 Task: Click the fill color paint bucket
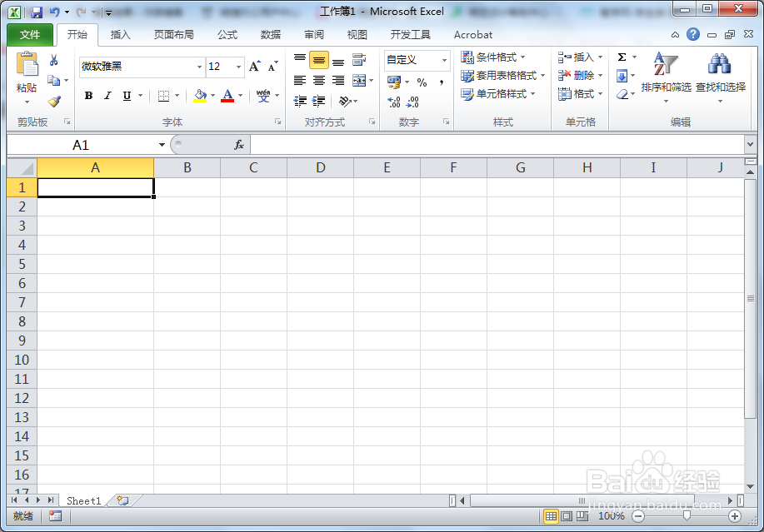(x=200, y=96)
